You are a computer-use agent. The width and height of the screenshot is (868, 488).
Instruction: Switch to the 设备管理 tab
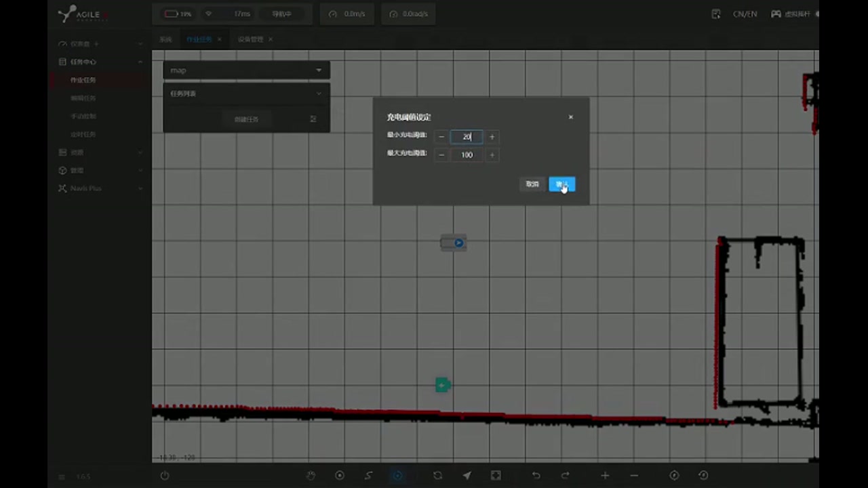(250, 39)
